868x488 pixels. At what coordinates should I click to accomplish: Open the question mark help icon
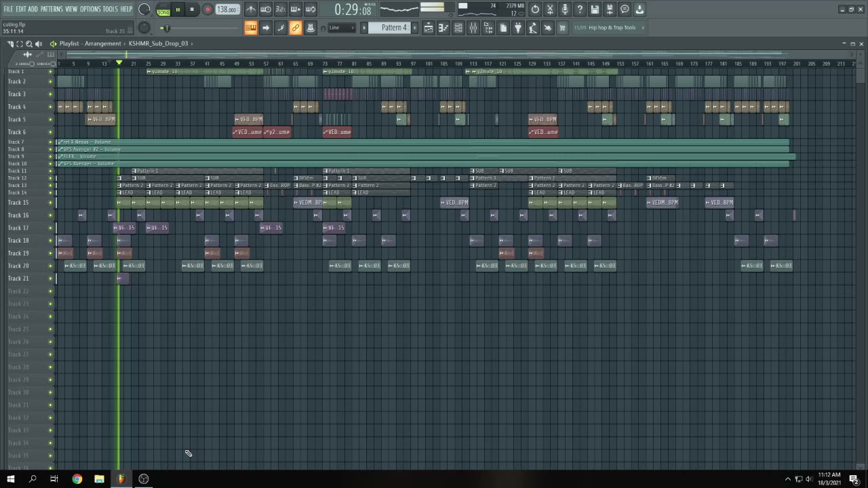click(580, 9)
